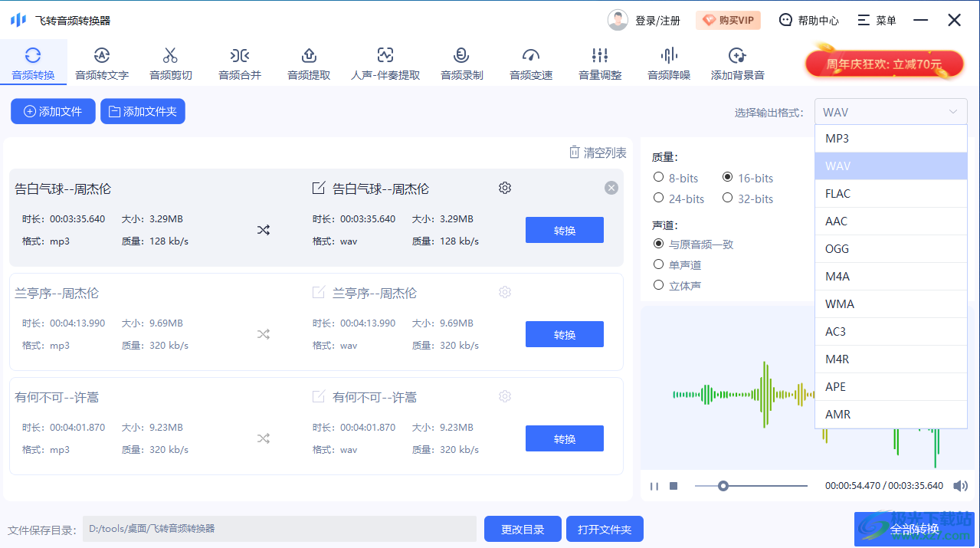Select 立体声 (stereo) channel option
This screenshot has width=980, height=548.
coord(658,284)
